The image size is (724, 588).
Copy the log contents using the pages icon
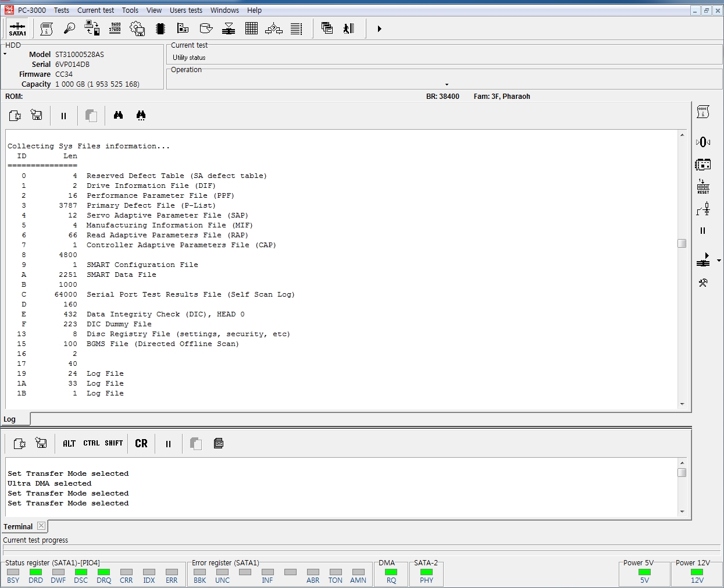tap(91, 116)
